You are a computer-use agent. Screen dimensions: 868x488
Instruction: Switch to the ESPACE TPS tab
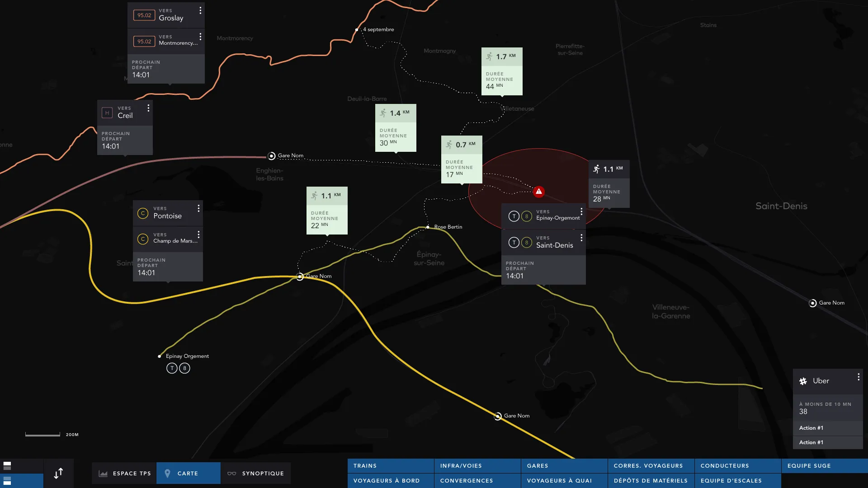tap(124, 473)
